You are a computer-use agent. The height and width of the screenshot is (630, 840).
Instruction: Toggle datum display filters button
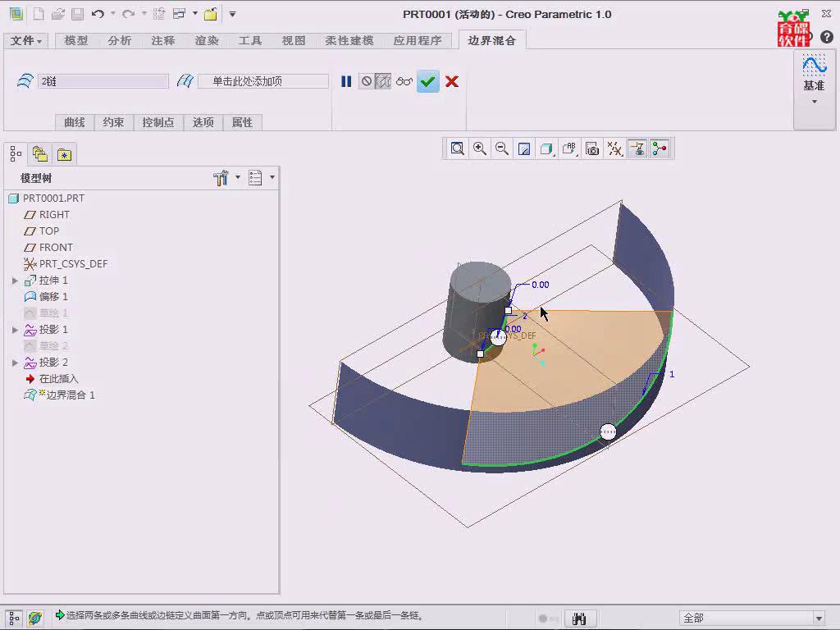click(614, 148)
